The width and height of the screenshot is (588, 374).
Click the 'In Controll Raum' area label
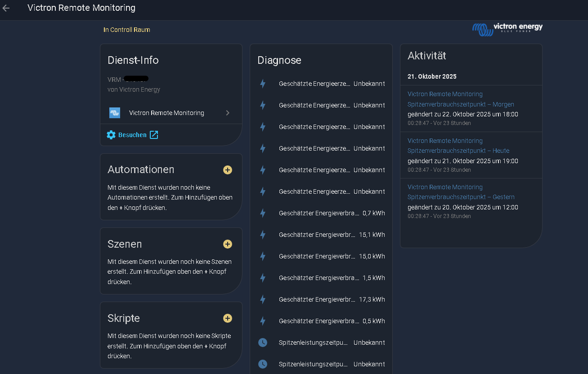coord(127,30)
